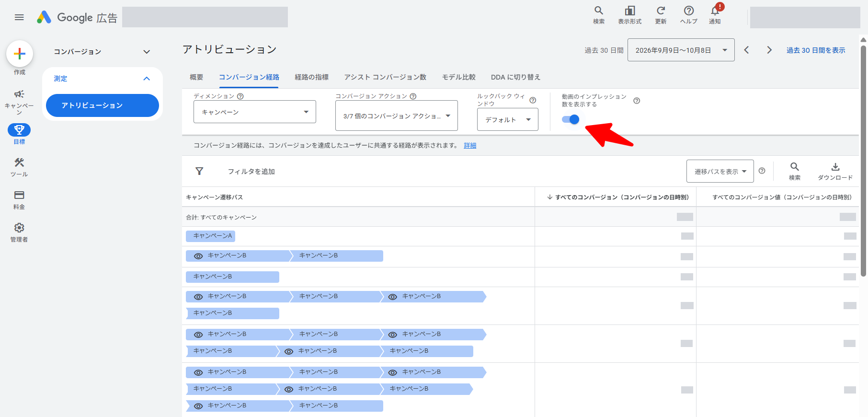868x417 pixels.
Task: Search the table with 検索 icon
Action: click(795, 171)
